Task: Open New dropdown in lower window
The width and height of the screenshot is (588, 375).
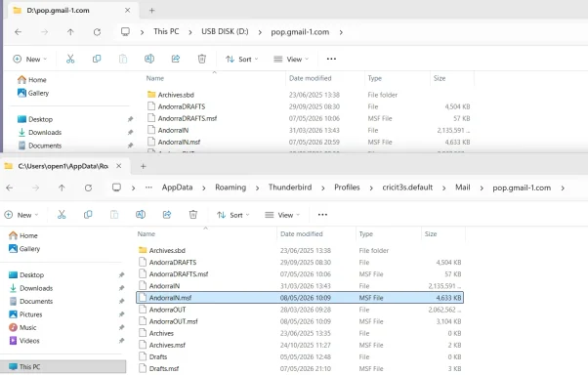Action: click(x=21, y=215)
